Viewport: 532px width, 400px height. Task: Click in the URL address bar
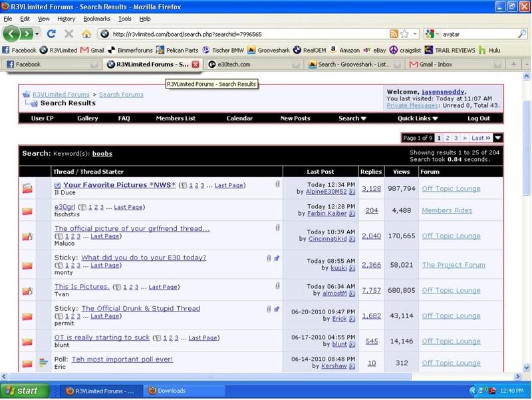249,34
